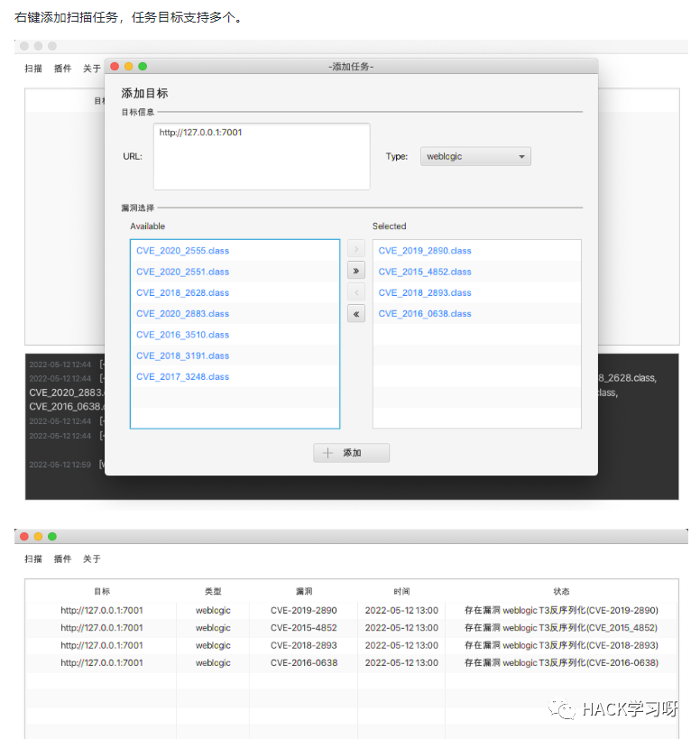Screen dimensions: 700x739
Task: Open 扫描 menu in lower window
Action: (x=33, y=559)
